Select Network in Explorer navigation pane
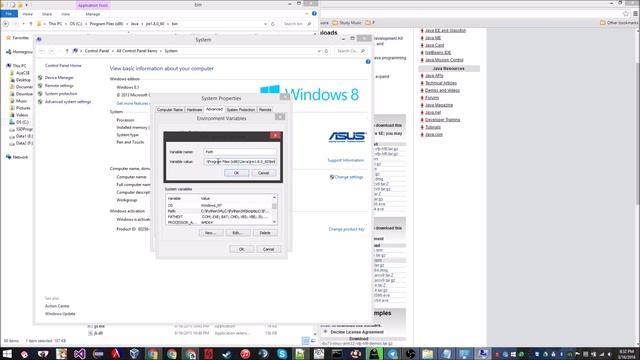640x360 pixels. [20, 157]
